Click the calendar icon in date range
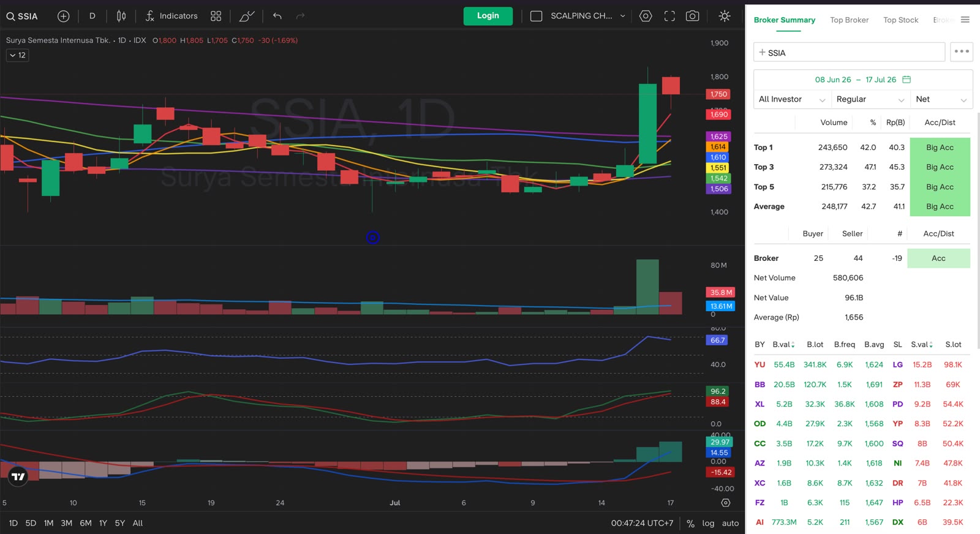Image resolution: width=980 pixels, height=534 pixels. coord(907,80)
